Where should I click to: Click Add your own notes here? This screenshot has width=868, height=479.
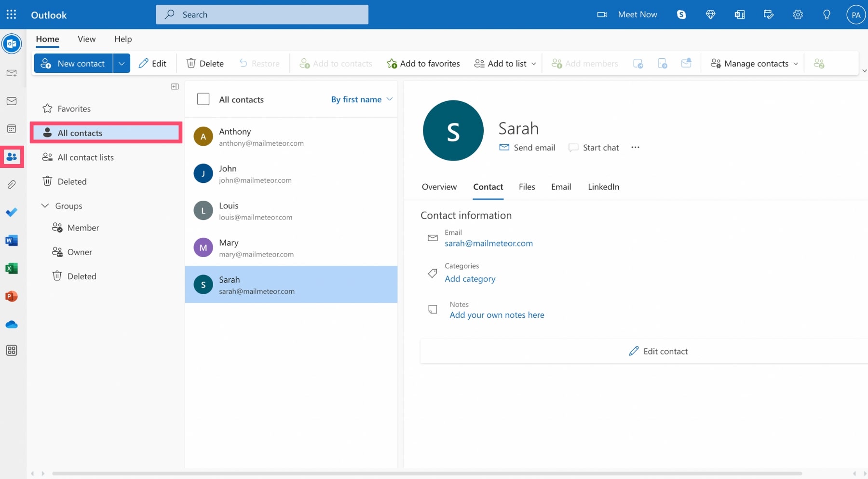point(497,315)
